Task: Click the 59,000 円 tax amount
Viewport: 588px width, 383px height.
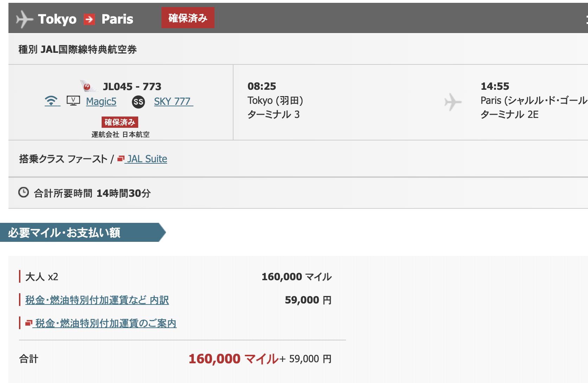Action: pyautogui.click(x=308, y=300)
